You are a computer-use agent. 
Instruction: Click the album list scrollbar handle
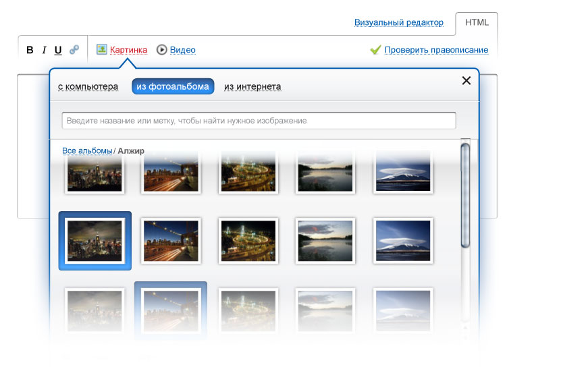(465, 196)
